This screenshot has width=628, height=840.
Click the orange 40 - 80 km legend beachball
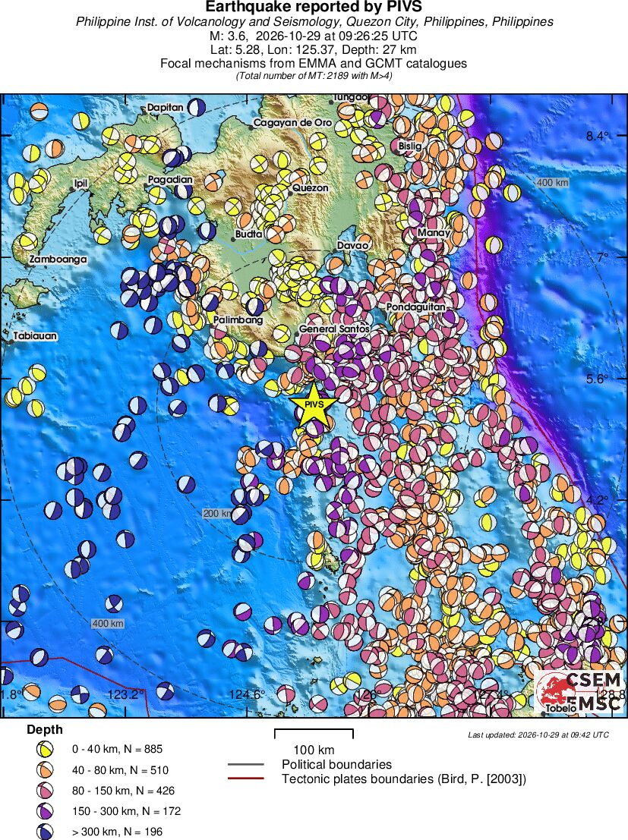point(45,770)
